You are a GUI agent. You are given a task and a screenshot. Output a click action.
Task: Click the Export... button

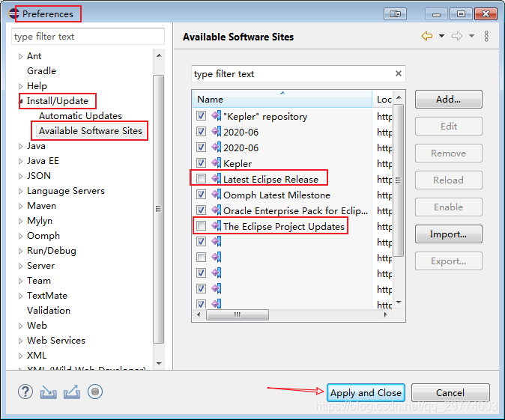(x=448, y=261)
